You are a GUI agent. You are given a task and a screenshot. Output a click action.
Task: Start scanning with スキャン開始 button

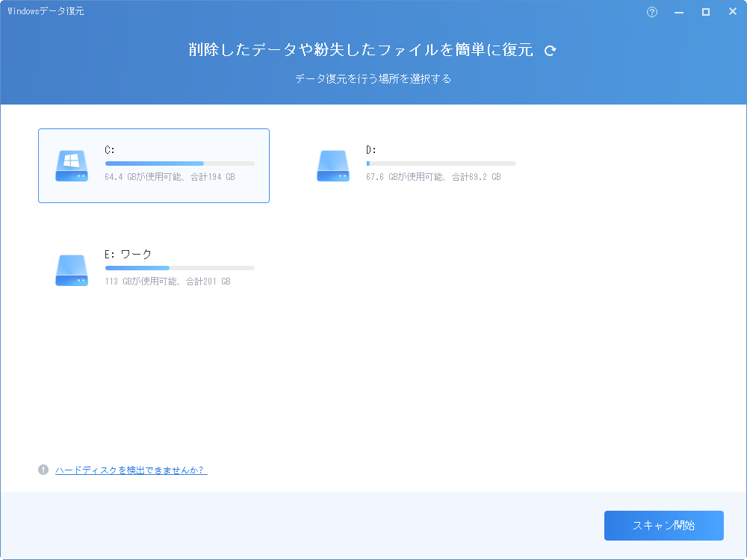663,526
